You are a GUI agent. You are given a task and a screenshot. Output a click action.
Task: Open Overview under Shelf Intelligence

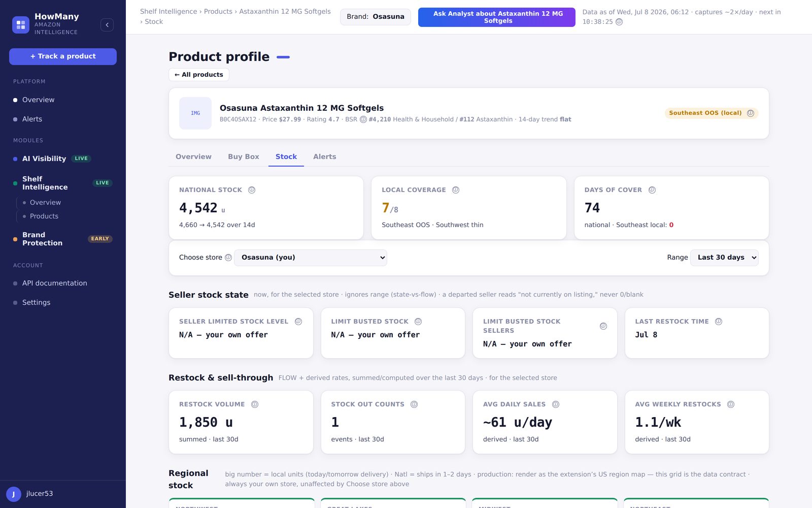pos(45,203)
